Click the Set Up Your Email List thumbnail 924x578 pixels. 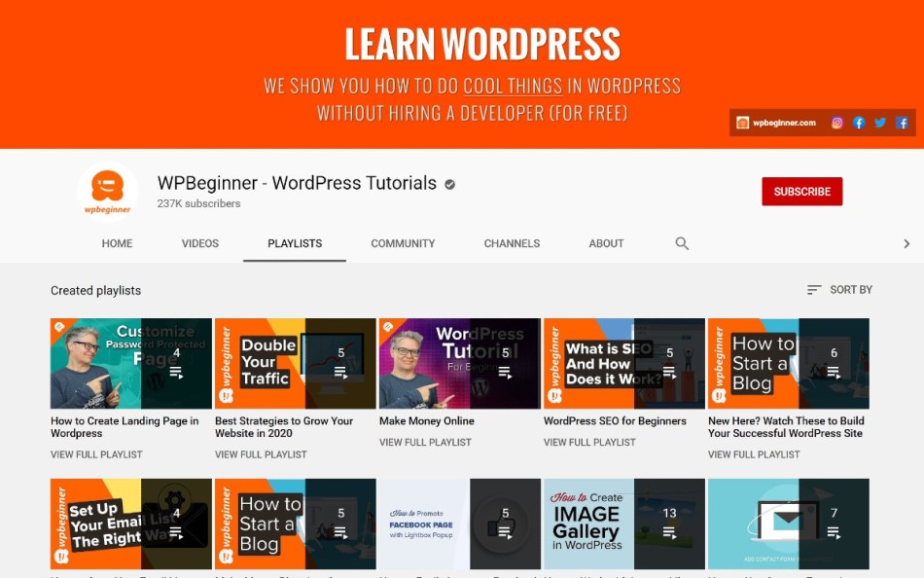pos(131,524)
